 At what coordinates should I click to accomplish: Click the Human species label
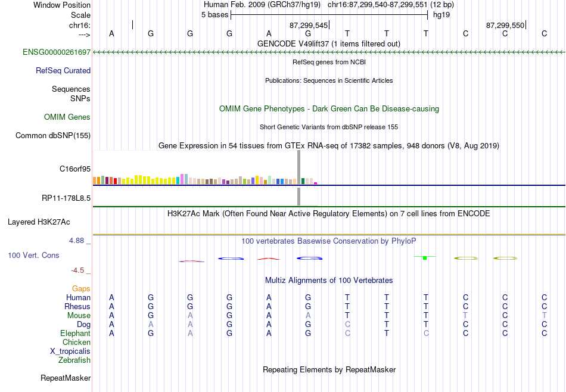click(78, 297)
